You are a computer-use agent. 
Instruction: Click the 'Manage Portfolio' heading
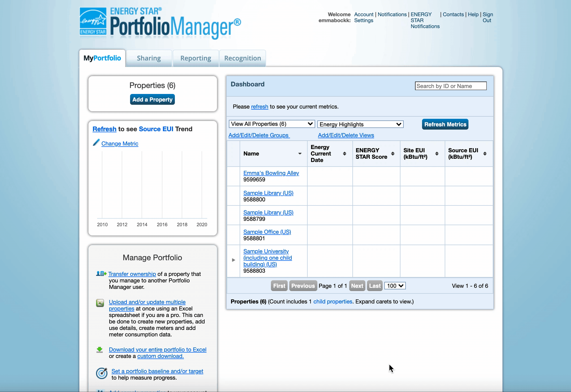pos(152,258)
